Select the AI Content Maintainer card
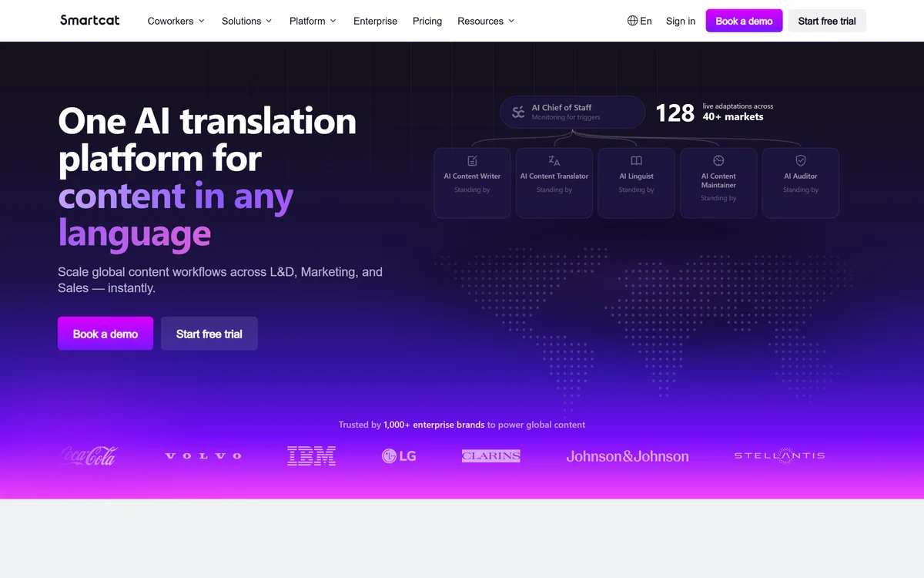This screenshot has width=924, height=578. click(718, 183)
